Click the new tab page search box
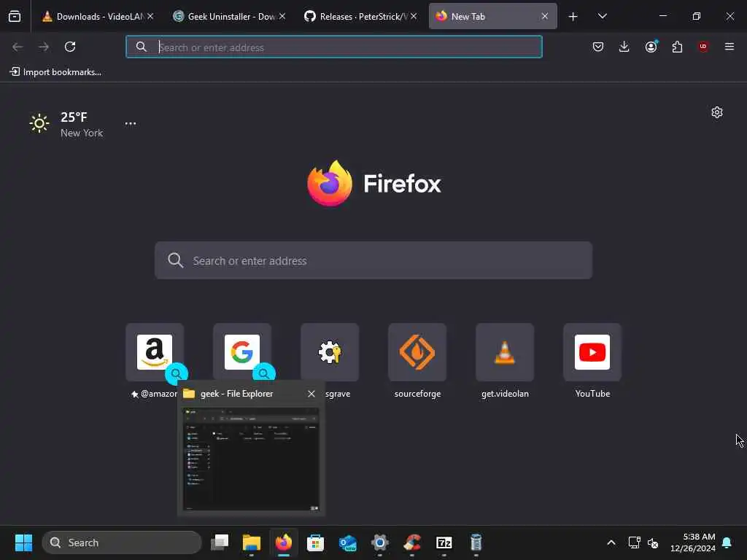Image resolution: width=747 pixels, height=560 pixels. [373, 260]
